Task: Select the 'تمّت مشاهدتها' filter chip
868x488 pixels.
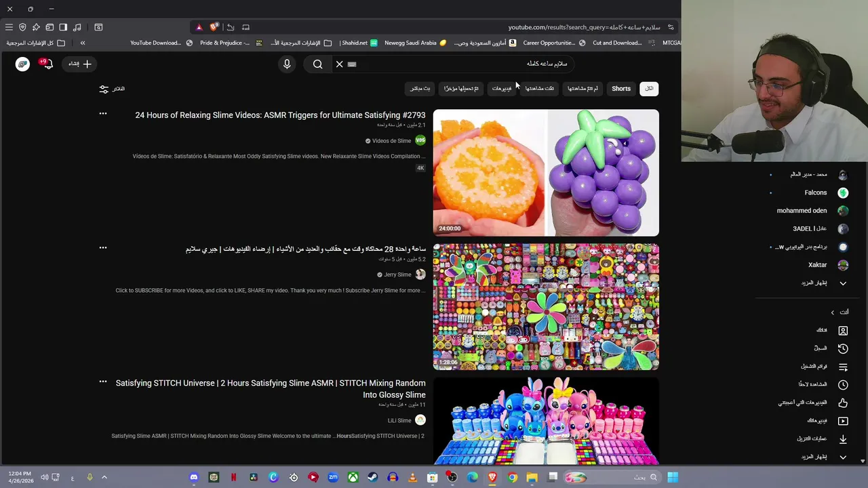Action: tap(540, 89)
